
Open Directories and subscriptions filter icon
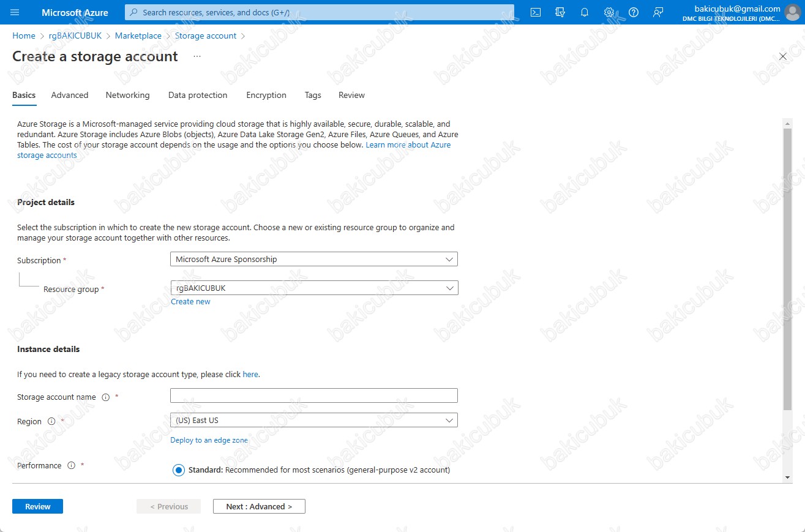560,12
